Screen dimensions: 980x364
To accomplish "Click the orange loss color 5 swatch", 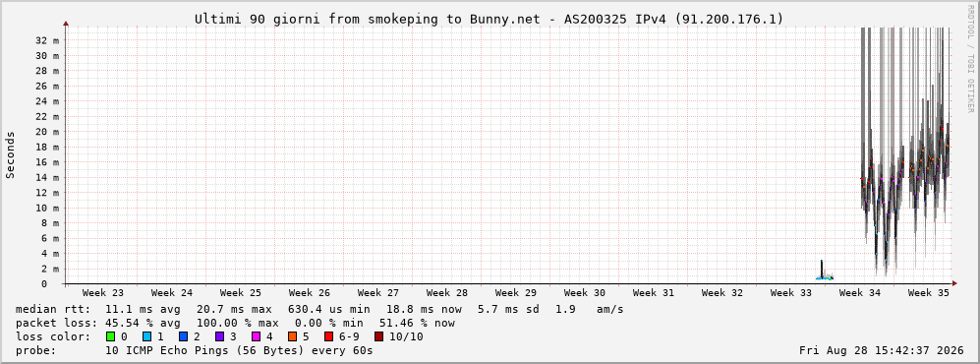I will (293, 336).
